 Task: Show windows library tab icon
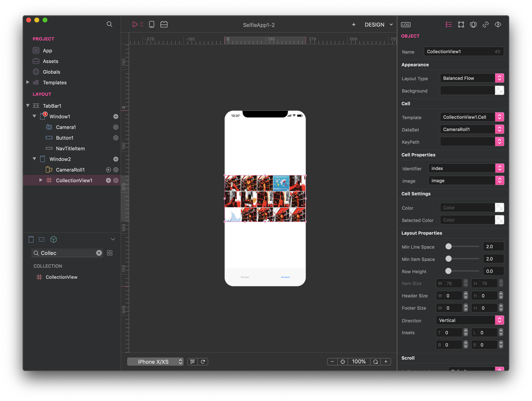click(31, 239)
